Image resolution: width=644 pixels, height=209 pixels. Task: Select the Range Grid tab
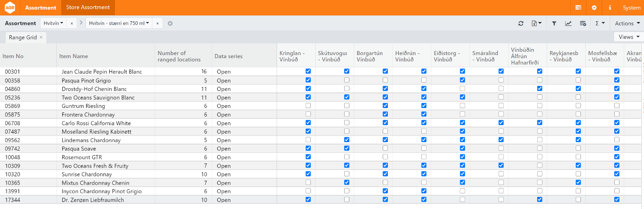[23, 37]
